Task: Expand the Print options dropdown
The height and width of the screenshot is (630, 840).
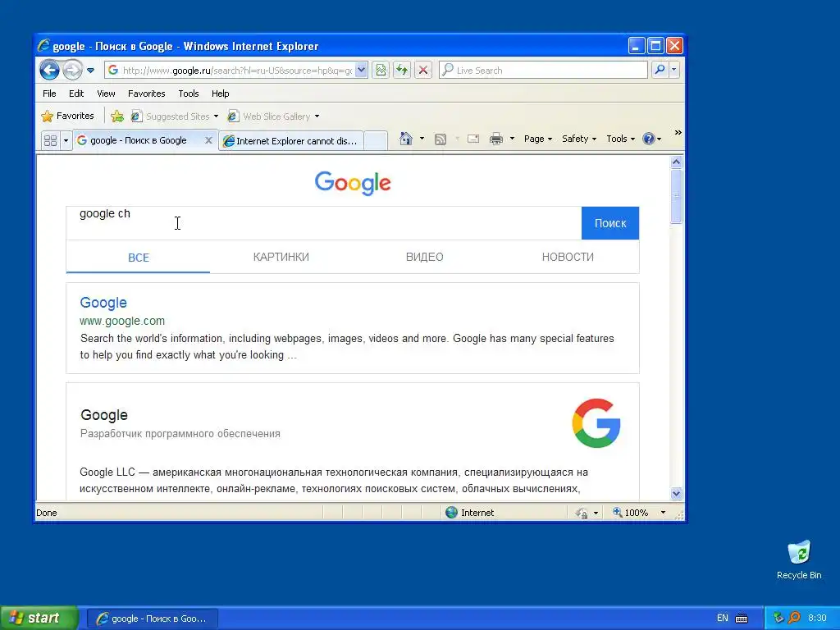Action: (x=512, y=139)
